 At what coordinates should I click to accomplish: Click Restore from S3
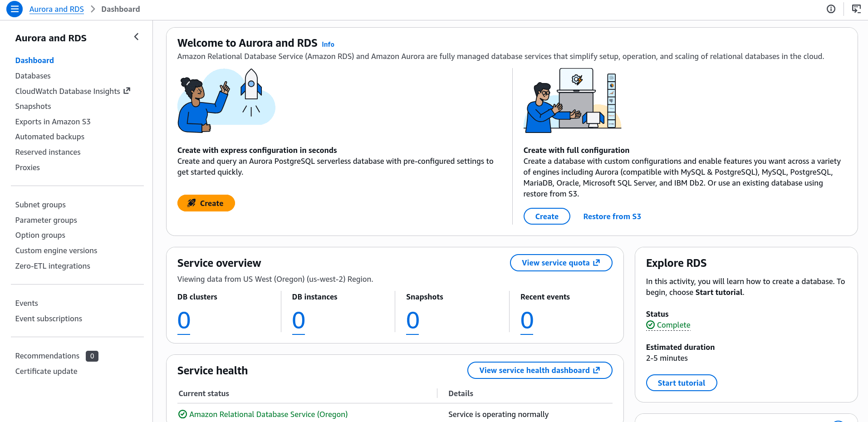click(612, 216)
